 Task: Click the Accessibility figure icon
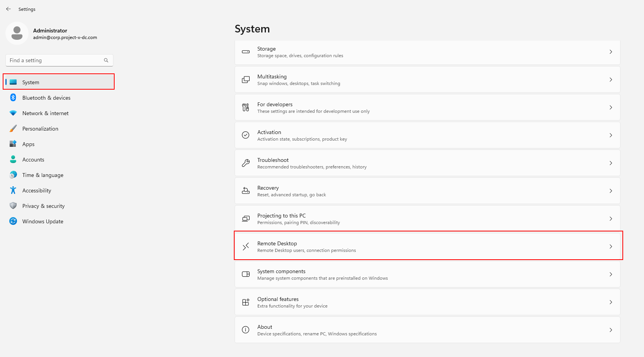13,190
